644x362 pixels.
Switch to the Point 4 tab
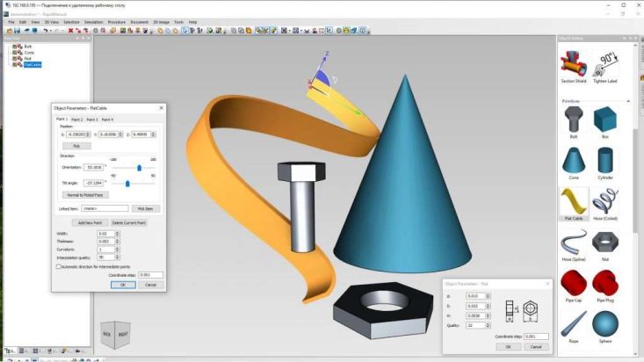(107, 119)
